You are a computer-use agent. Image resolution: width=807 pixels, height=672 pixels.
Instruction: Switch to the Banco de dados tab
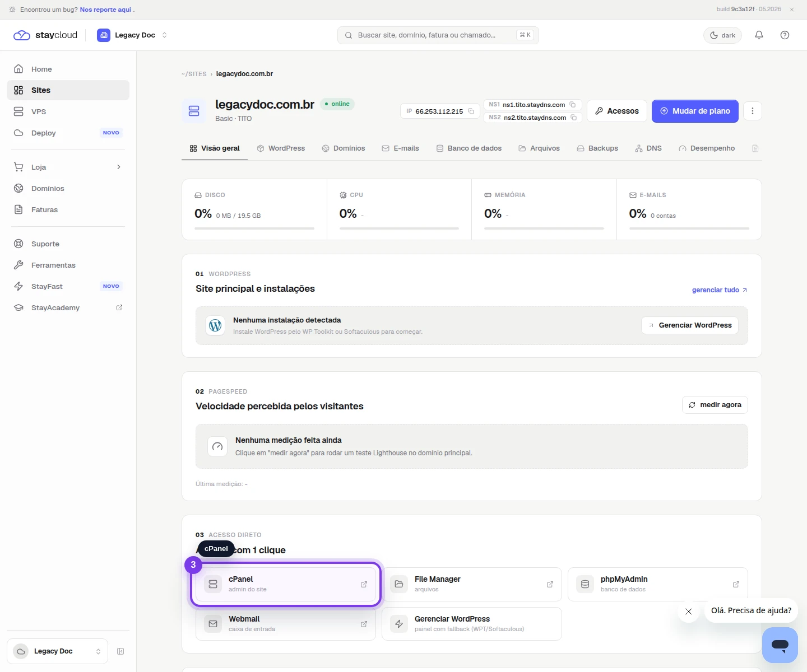[x=469, y=148]
